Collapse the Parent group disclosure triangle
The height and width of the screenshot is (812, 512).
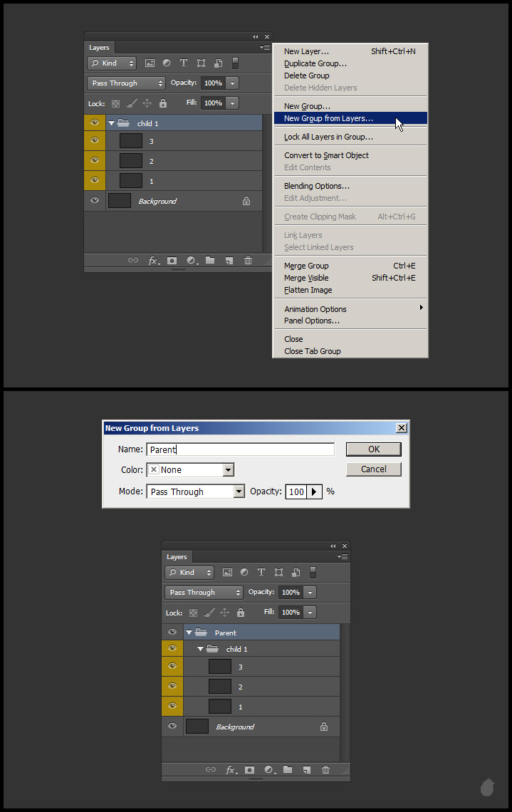(189, 633)
